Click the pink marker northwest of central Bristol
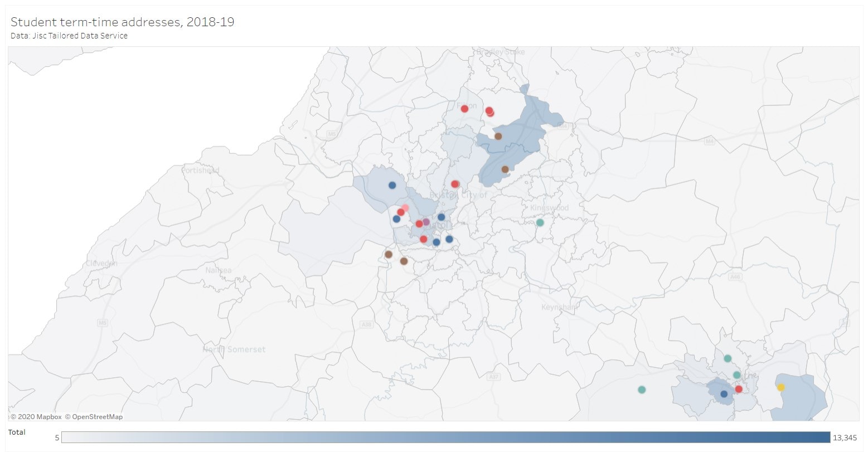The image size is (868, 452). (405, 207)
